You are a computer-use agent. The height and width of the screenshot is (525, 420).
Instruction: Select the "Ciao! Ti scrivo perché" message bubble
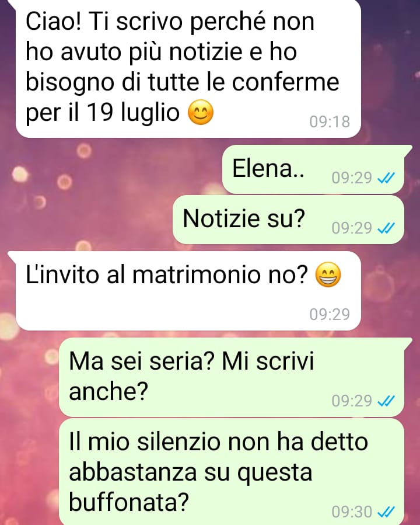188,68
